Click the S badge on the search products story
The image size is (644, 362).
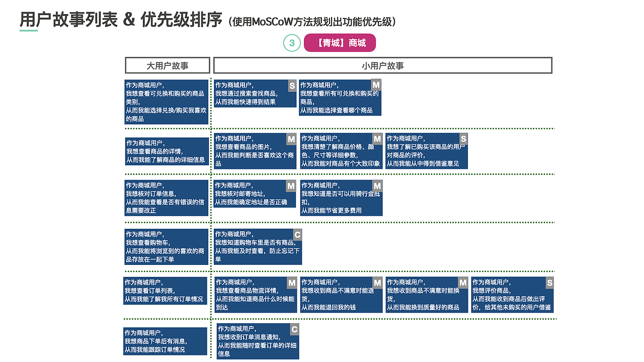point(291,85)
